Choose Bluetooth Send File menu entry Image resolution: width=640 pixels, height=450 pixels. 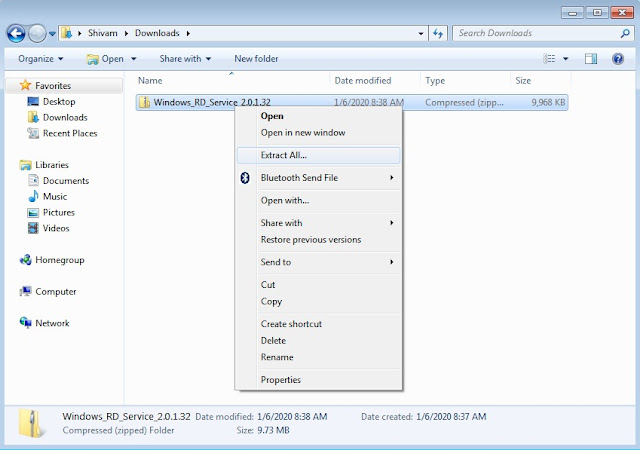coord(299,178)
